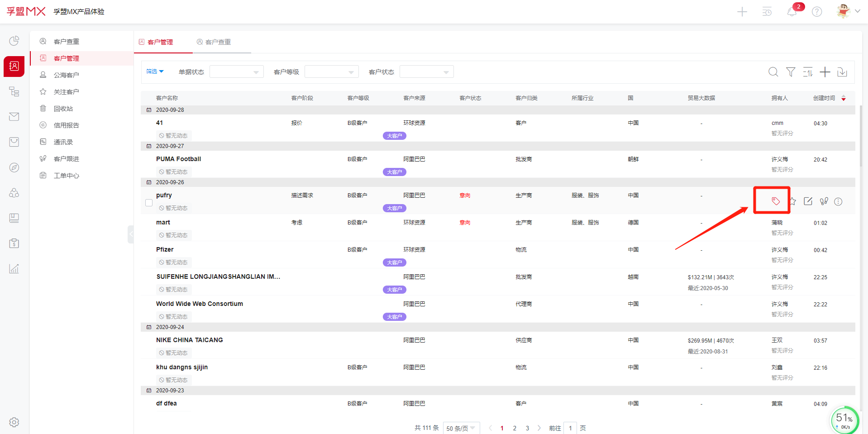Open customer PUMA Football
The height and width of the screenshot is (434, 868).
pyautogui.click(x=178, y=159)
